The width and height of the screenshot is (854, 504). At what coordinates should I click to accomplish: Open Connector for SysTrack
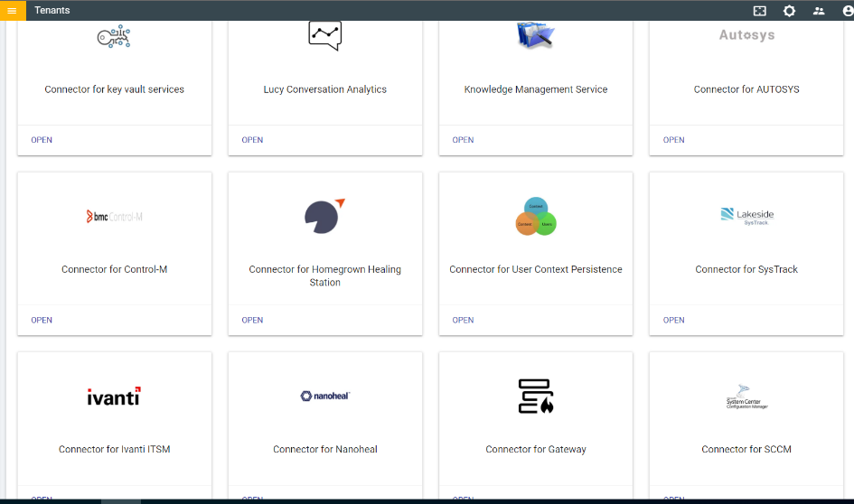[674, 320]
